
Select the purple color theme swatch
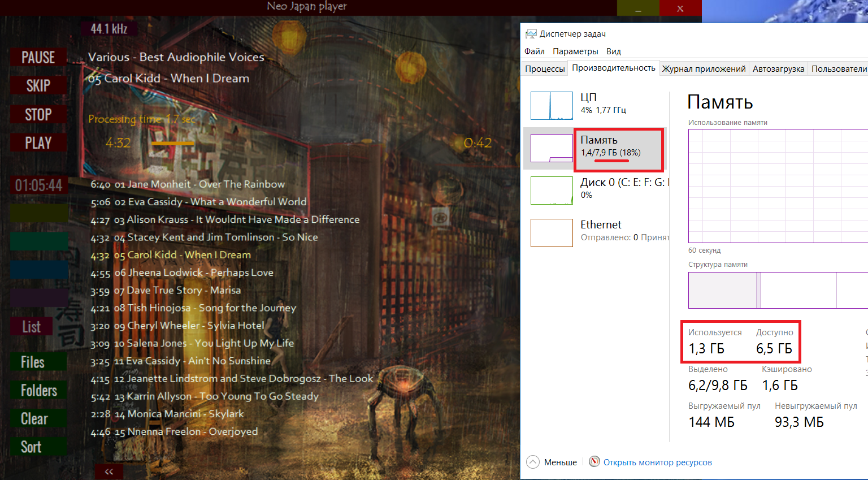coord(39,298)
